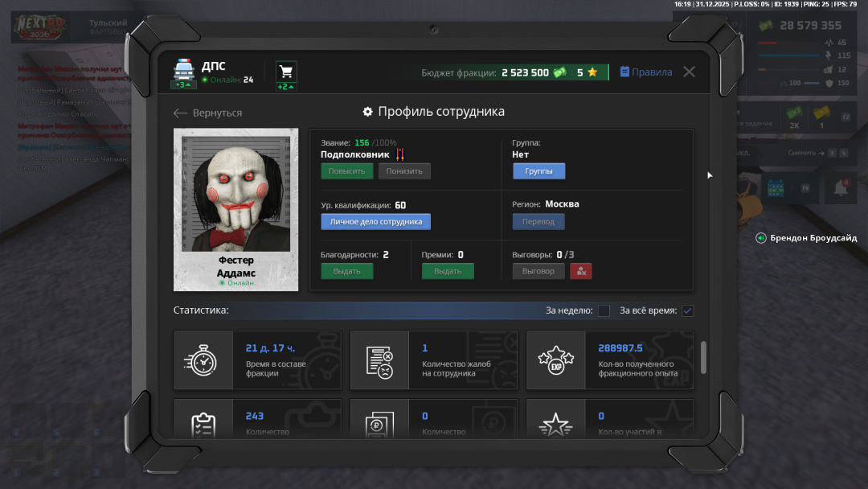
Task: Click the EXP stars experience icon
Action: pos(555,360)
